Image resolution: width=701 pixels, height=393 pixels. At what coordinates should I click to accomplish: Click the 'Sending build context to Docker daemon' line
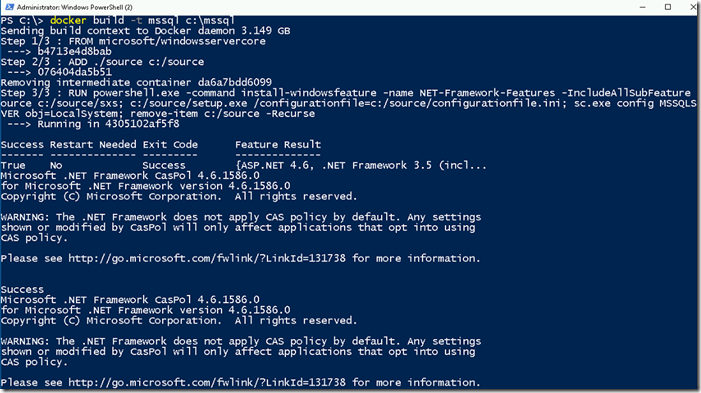coord(146,31)
